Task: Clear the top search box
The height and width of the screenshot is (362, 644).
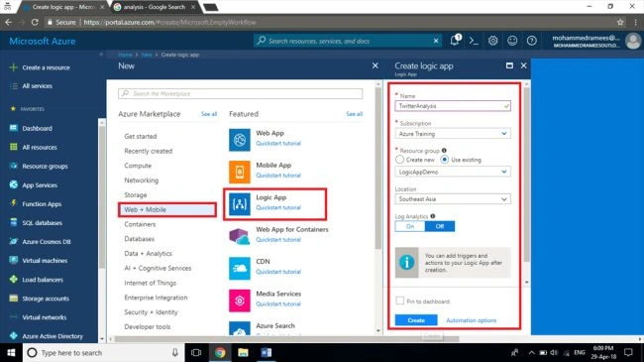Action: (436, 41)
